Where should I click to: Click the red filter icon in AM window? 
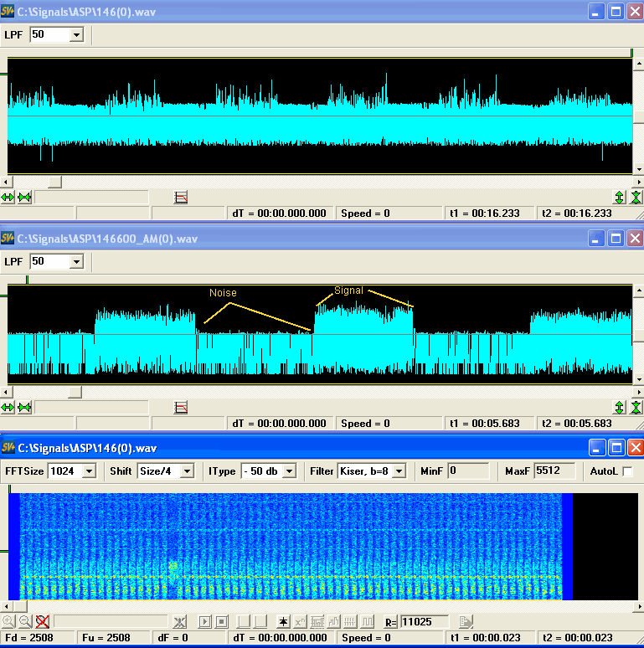click(181, 408)
